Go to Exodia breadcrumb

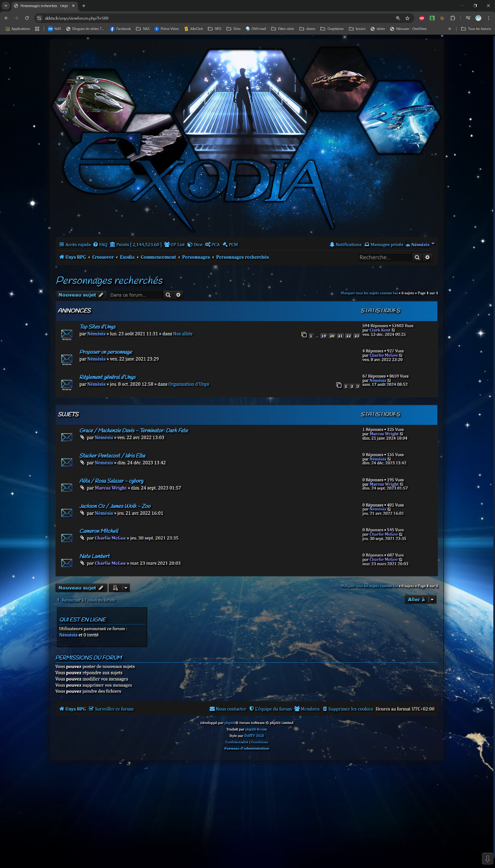127,257
